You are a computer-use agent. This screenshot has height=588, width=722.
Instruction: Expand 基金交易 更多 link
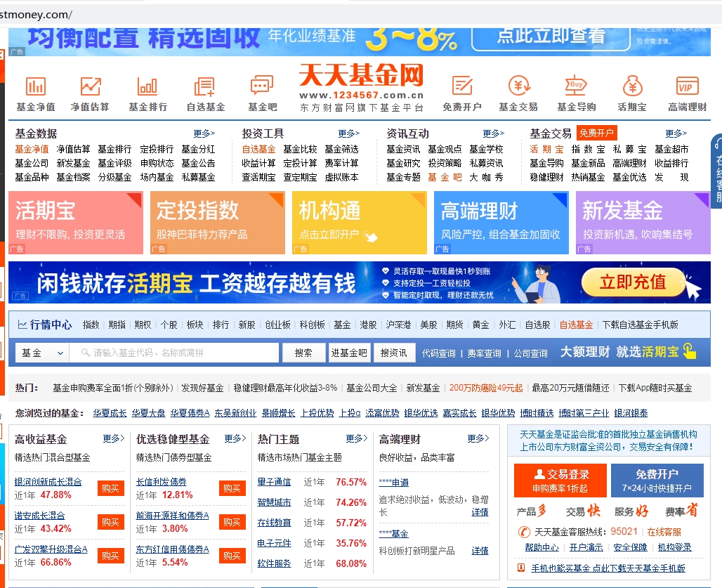[676, 133]
